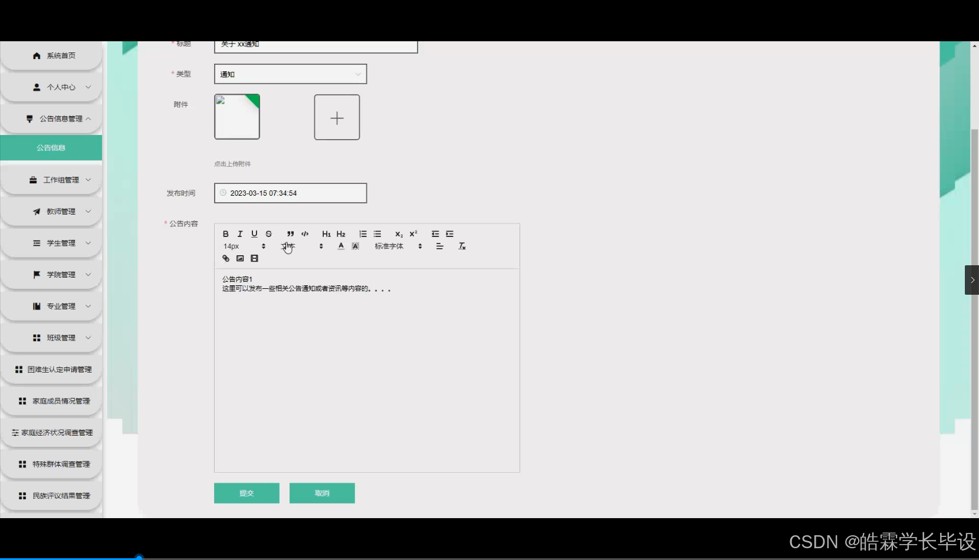Click the remove formatting icon
The width and height of the screenshot is (979, 560).
(462, 246)
